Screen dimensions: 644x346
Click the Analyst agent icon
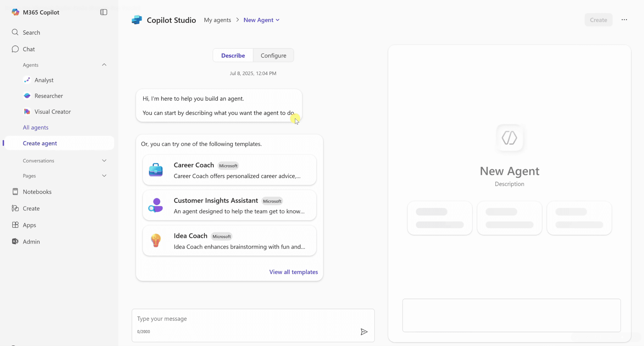point(27,80)
